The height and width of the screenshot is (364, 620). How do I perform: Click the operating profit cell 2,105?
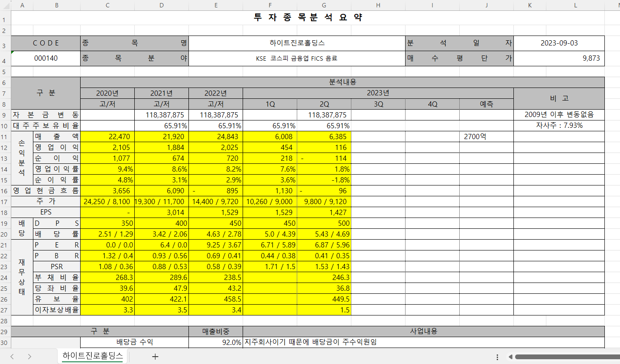click(107, 147)
